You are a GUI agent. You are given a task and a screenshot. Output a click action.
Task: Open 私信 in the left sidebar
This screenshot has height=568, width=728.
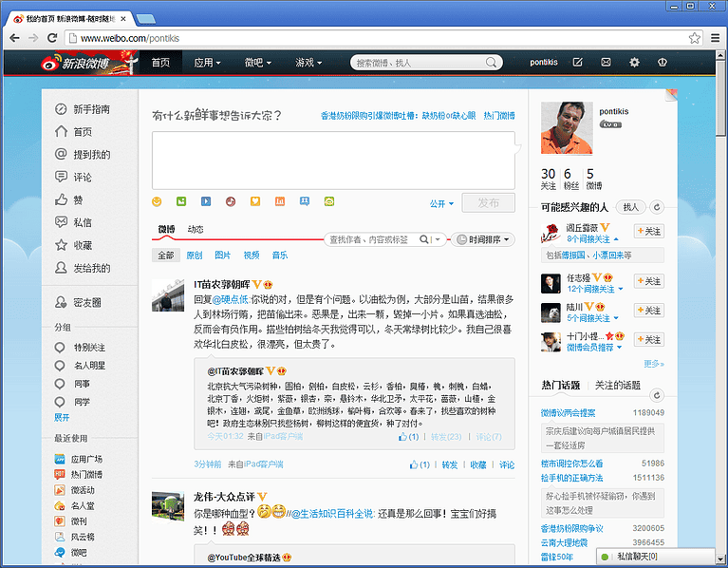83,222
